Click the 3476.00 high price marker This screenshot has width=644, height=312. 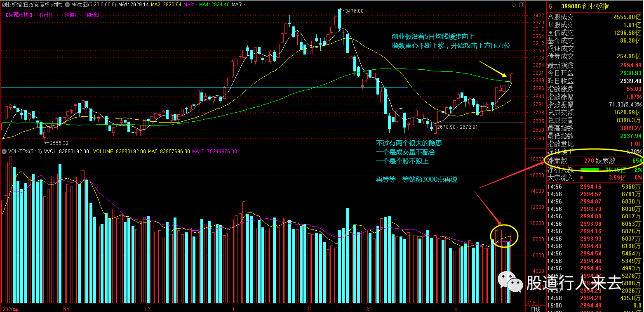pyautogui.click(x=355, y=11)
